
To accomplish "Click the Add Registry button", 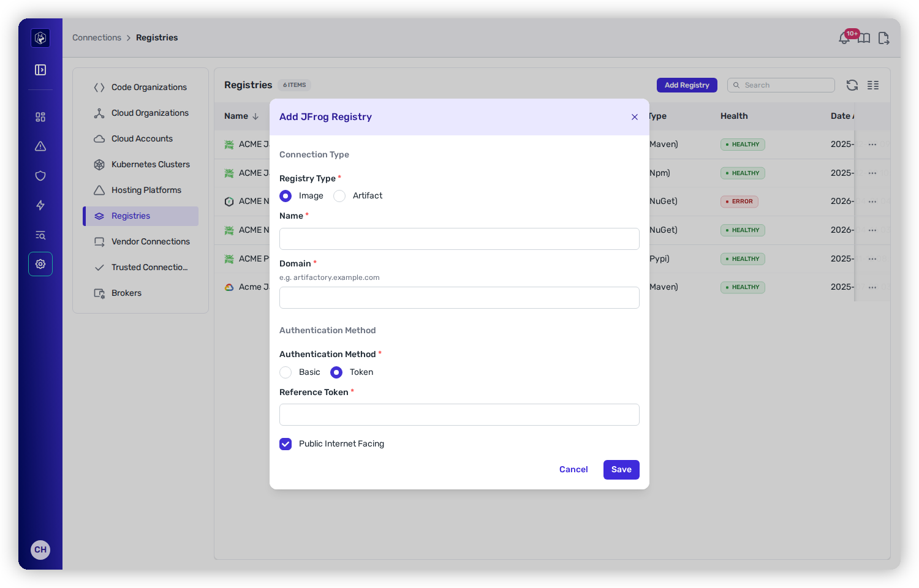I will [687, 85].
